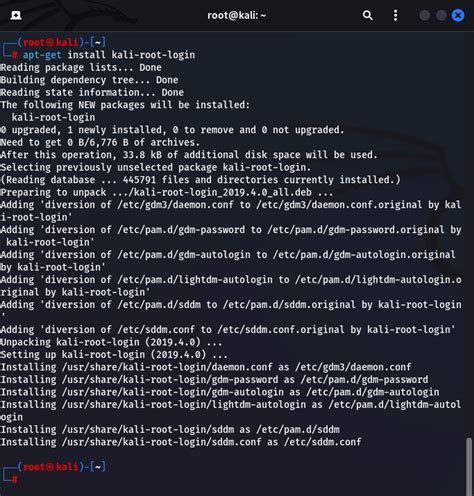Click the window title root@kali: ~
474x496 pixels.
tap(237, 15)
